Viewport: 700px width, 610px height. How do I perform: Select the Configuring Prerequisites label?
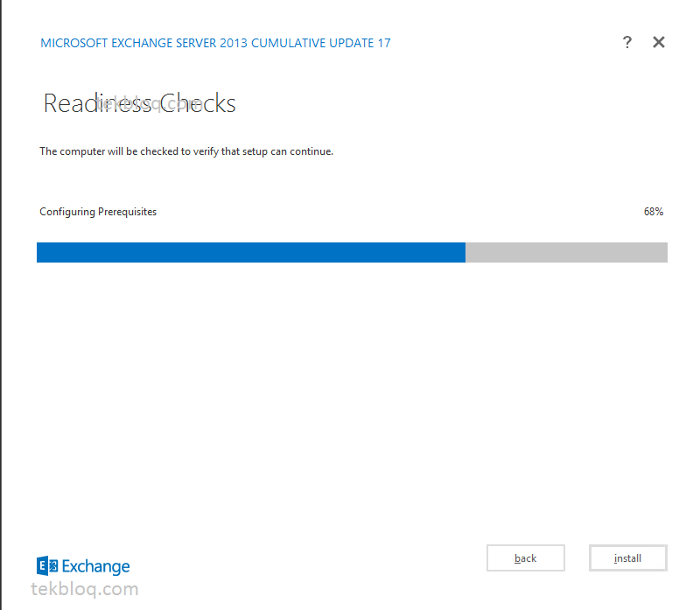(x=98, y=212)
